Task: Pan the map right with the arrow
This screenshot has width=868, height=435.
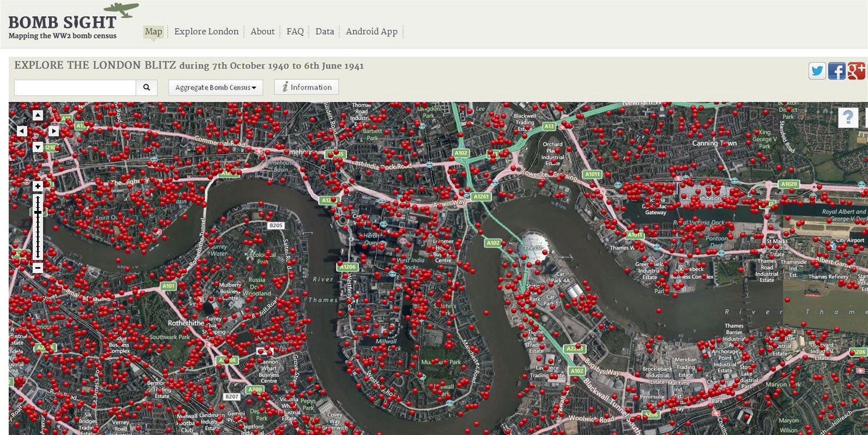Action: 53,131
